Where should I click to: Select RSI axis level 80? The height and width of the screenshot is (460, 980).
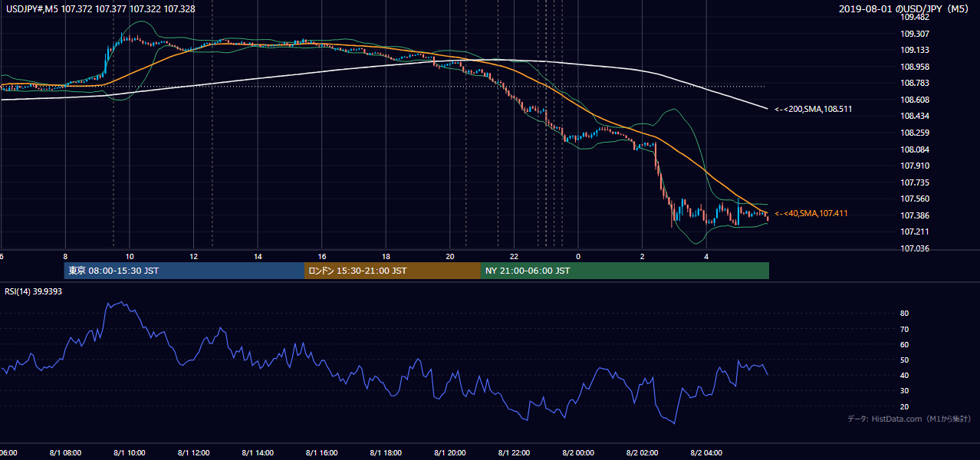pyautogui.click(x=904, y=314)
